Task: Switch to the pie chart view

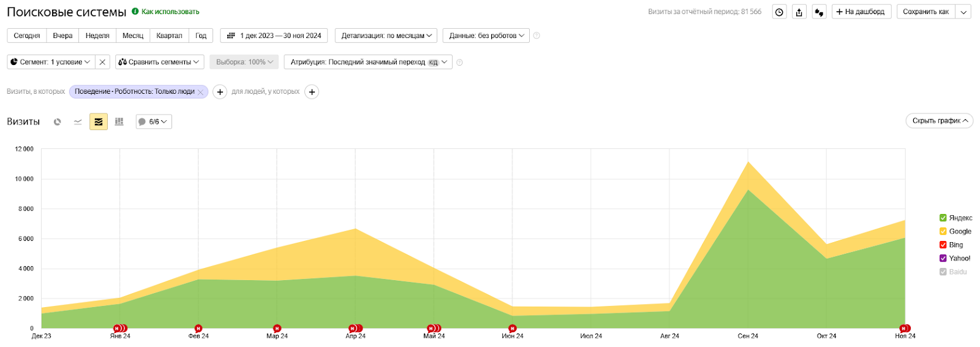Action: tap(58, 122)
